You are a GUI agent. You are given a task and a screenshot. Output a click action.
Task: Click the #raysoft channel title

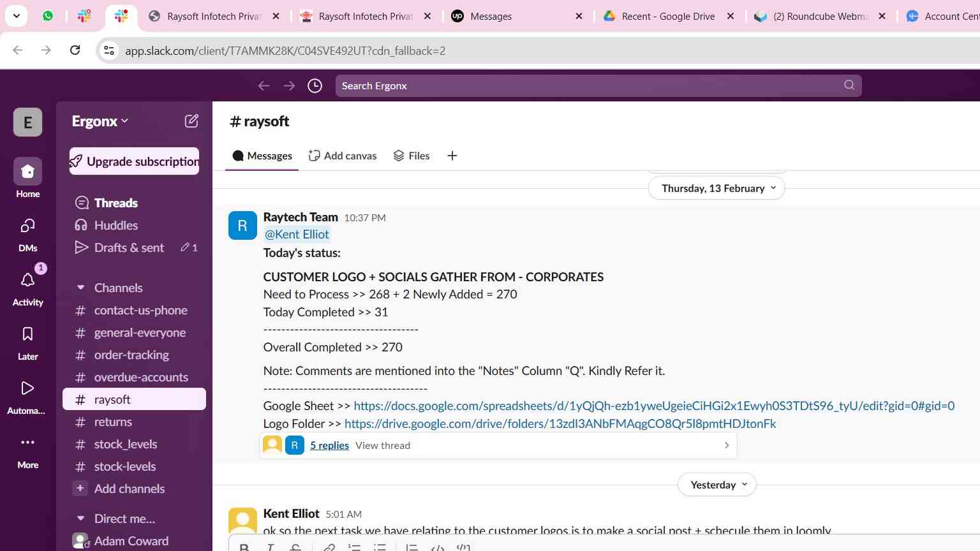[259, 121]
